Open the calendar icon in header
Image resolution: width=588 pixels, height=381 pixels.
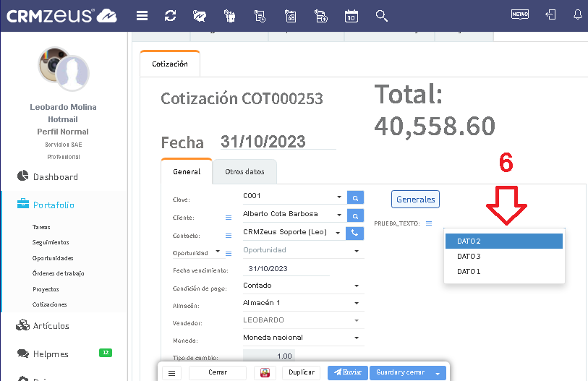351,15
